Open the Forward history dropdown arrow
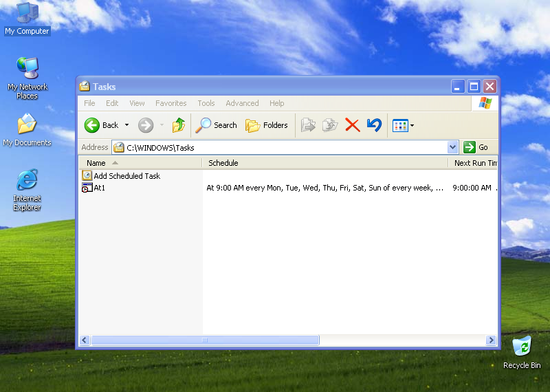The height and width of the screenshot is (392, 550). tap(162, 125)
